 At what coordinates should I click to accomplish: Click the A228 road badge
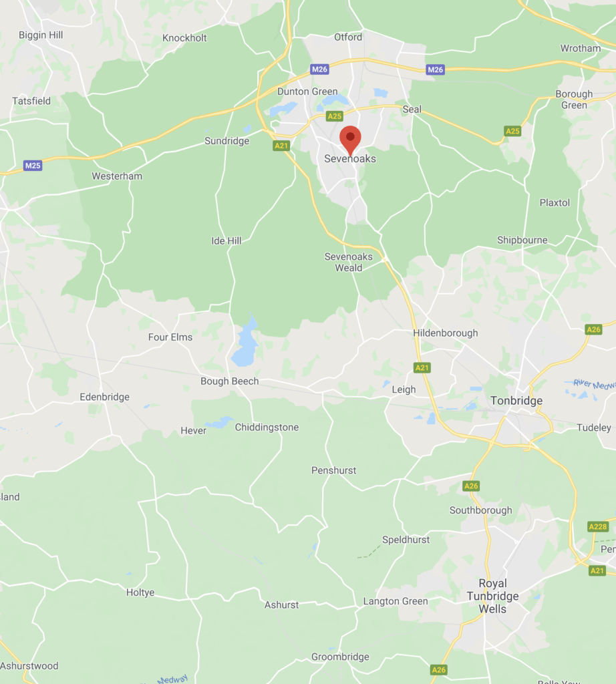pyautogui.click(x=598, y=526)
